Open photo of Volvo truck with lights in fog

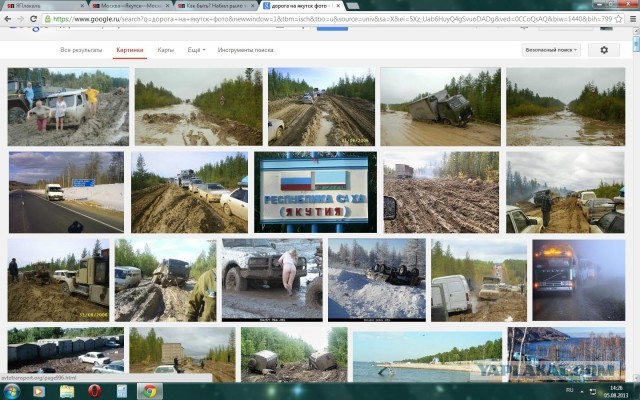click(x=578, y=280)
